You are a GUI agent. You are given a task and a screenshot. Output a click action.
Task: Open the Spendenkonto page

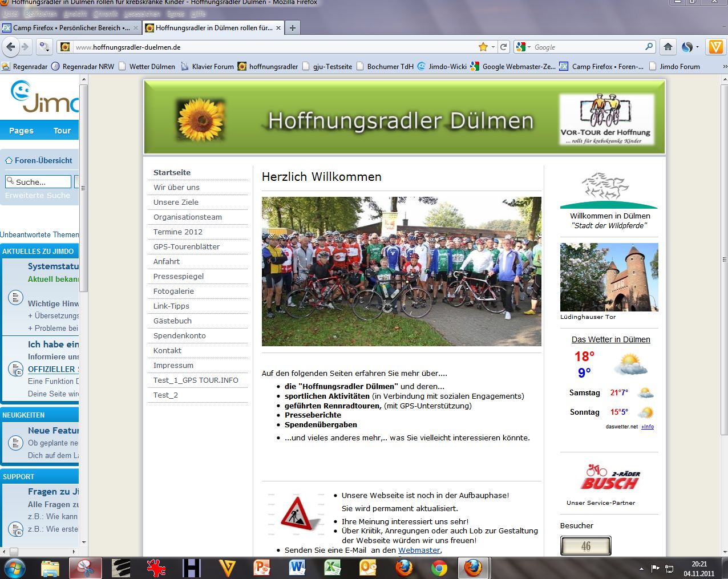(x=180, y=335)
